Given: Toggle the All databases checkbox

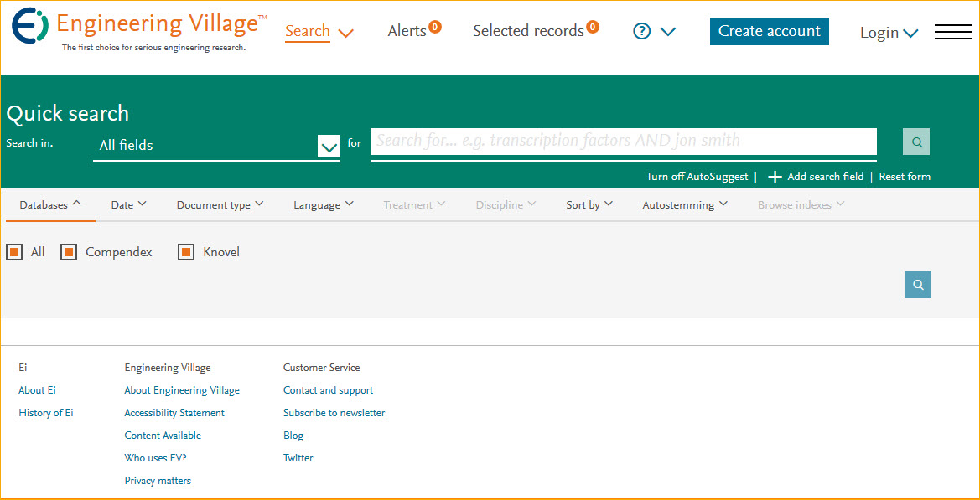Looking at the screenshot, I should coord(14,252).
